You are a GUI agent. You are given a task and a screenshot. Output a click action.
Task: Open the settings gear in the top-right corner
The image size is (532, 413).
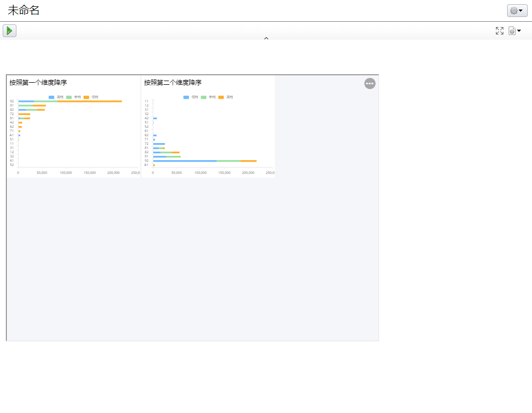[513, 10]
